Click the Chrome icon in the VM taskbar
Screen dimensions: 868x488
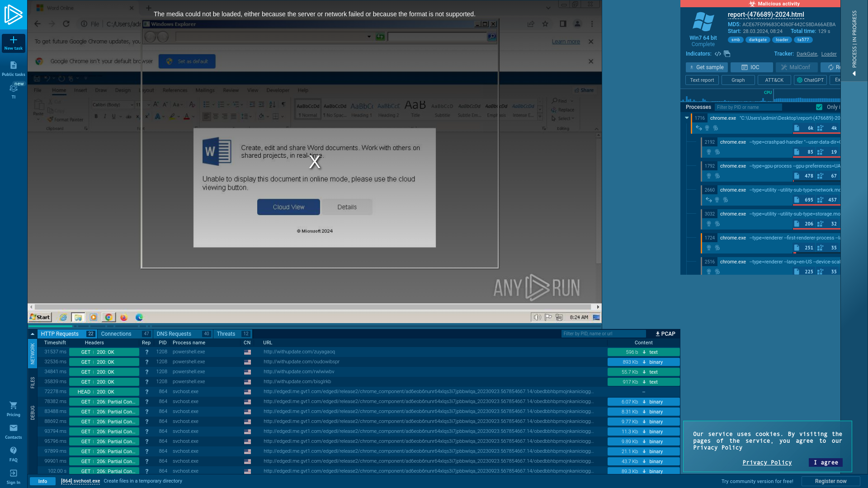click(108, 317)
